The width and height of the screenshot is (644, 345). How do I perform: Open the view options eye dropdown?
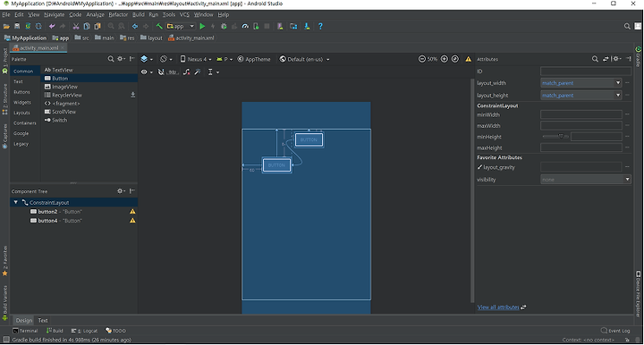(147, 72)
